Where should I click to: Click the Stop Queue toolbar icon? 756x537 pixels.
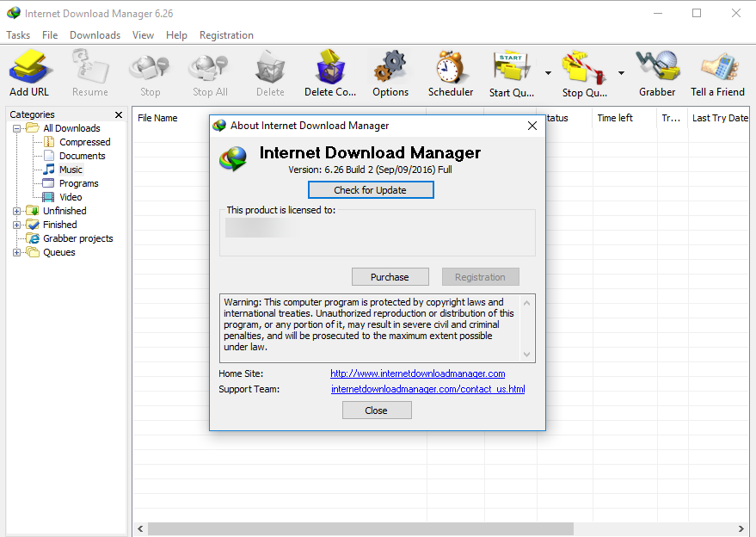click(x=584, y=72)
